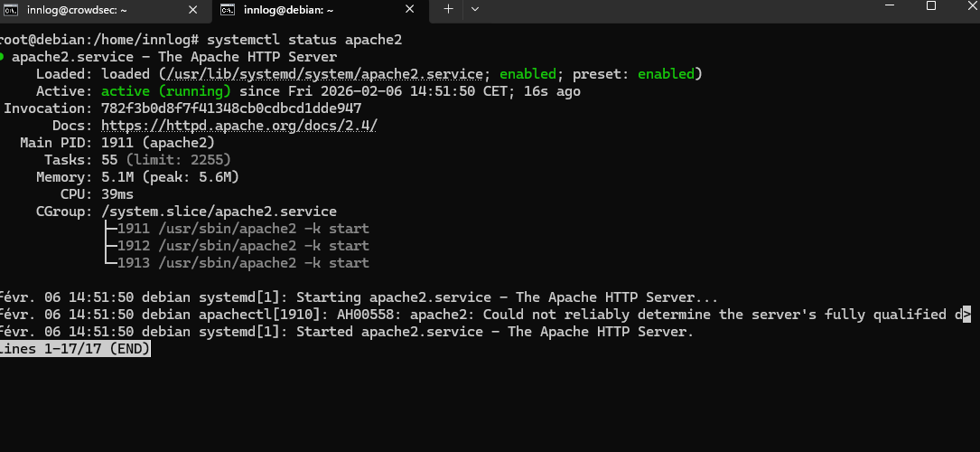Click the Invocation ID hash value
Viewport: 980px width, 452px height.
pos(231,108)
